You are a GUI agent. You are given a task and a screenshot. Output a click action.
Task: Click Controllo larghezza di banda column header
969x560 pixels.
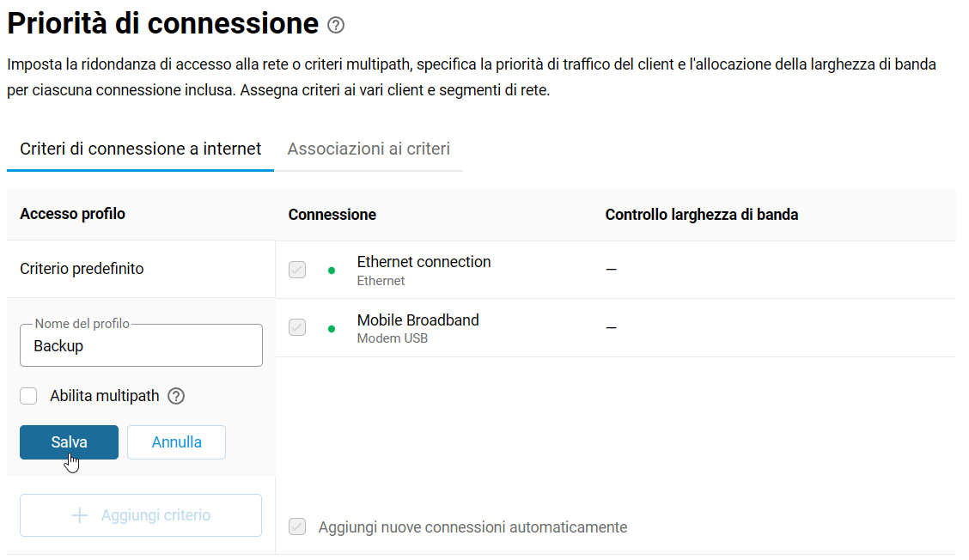click(x=702, y=215)
